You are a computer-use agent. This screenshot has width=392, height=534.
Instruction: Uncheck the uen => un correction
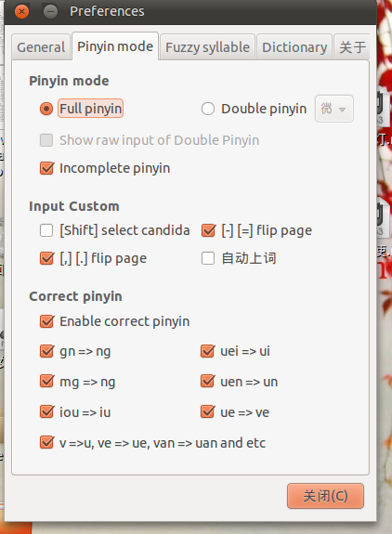click(207, 382)
